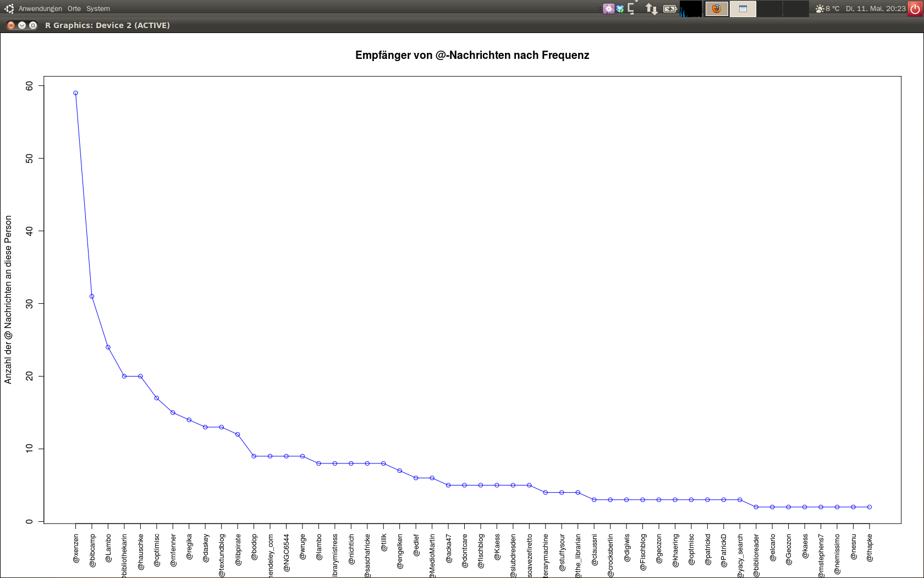
Task: Click the weather 8 °C indicator
Action: tap(828, 9)
